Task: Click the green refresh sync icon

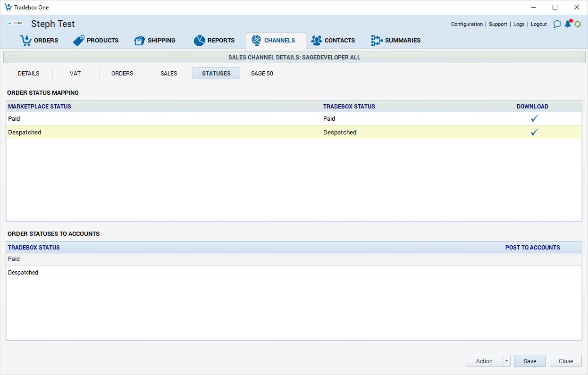Action: pos(578,24)
